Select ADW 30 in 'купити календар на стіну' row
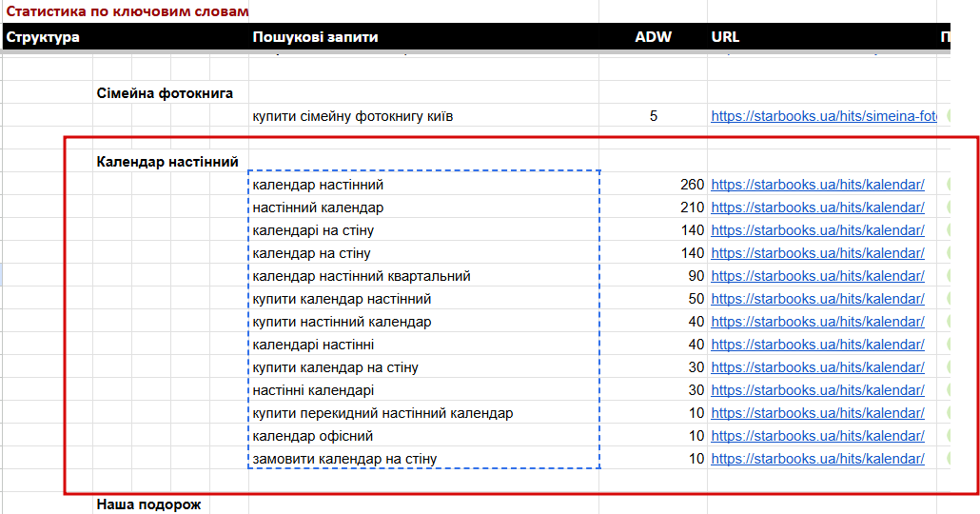 [x=696, y=367]
